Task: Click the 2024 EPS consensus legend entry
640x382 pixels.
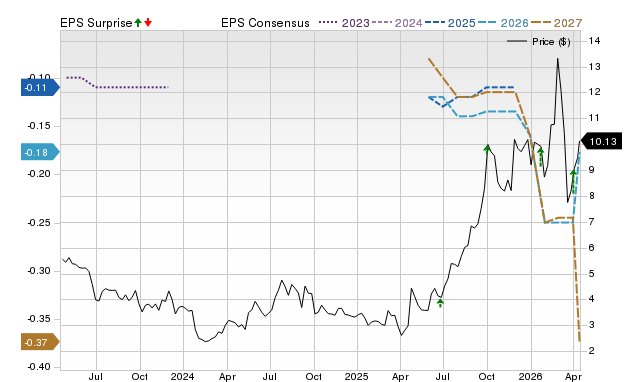Action: tap(397, 23)
